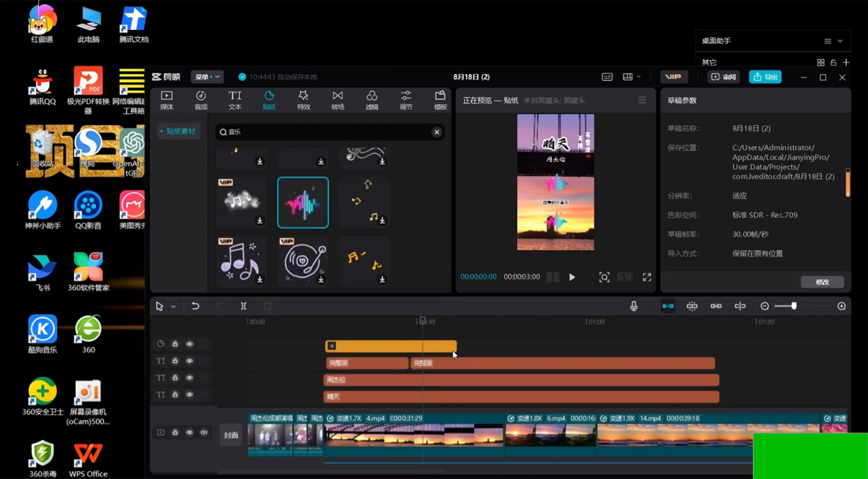Click the 修改 button in draft parameters
Viewport: 868px width, 479px height.
coord(822,282)
